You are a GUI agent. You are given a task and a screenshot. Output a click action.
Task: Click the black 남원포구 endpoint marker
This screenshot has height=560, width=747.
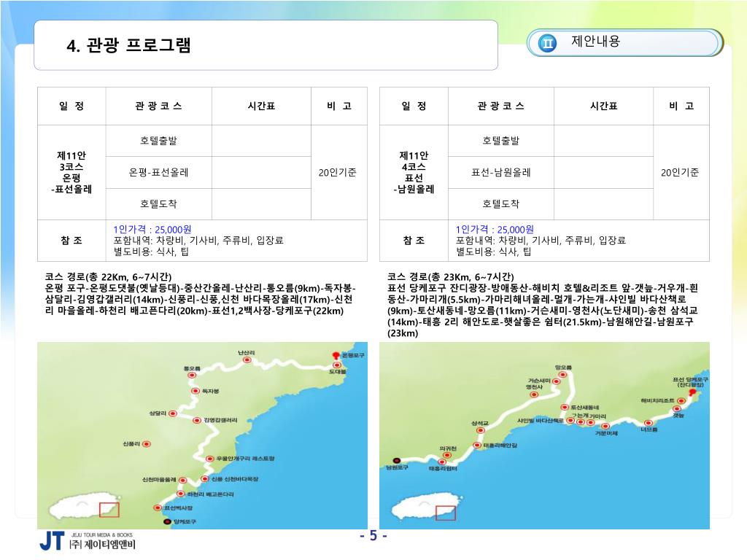(397, 461)
